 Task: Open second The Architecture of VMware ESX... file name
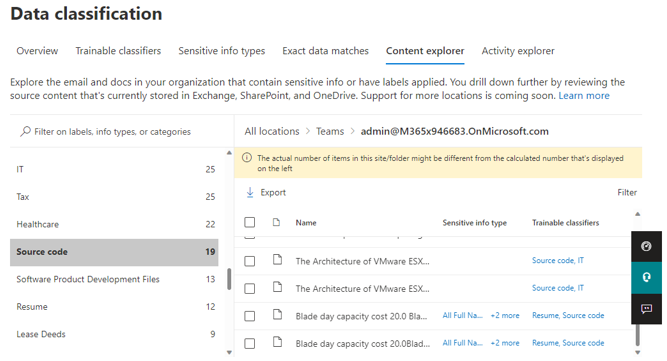point(362,289)
